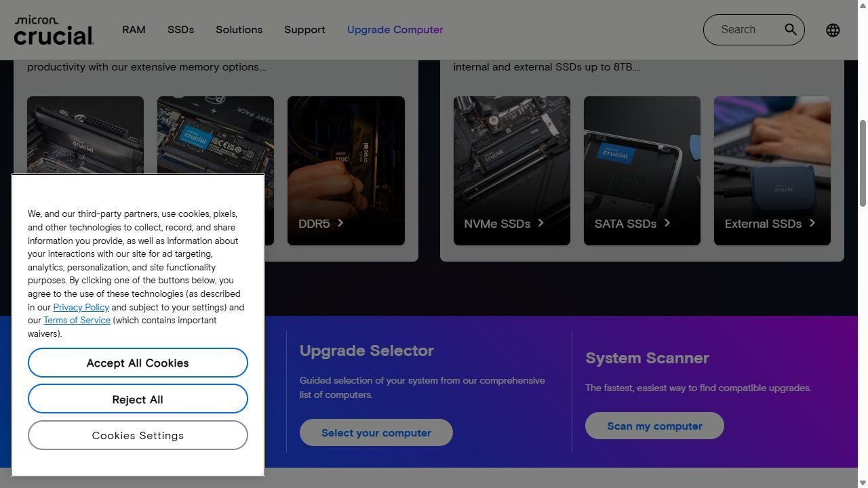Open the laptop memory image with battery pack
The height and width of the screenshot is (488, 868).
216,135
